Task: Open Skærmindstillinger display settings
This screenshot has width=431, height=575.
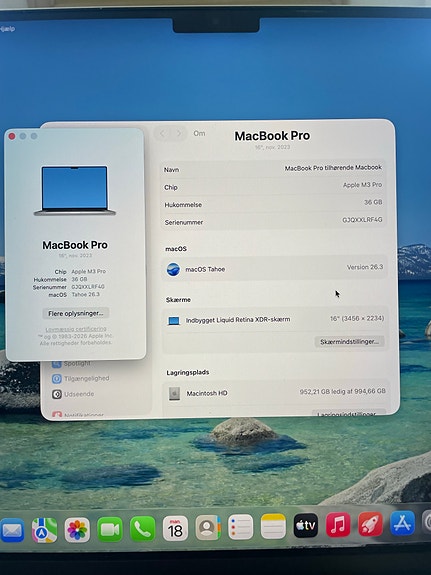Action: pyautogui.click(x=349, y=342)
